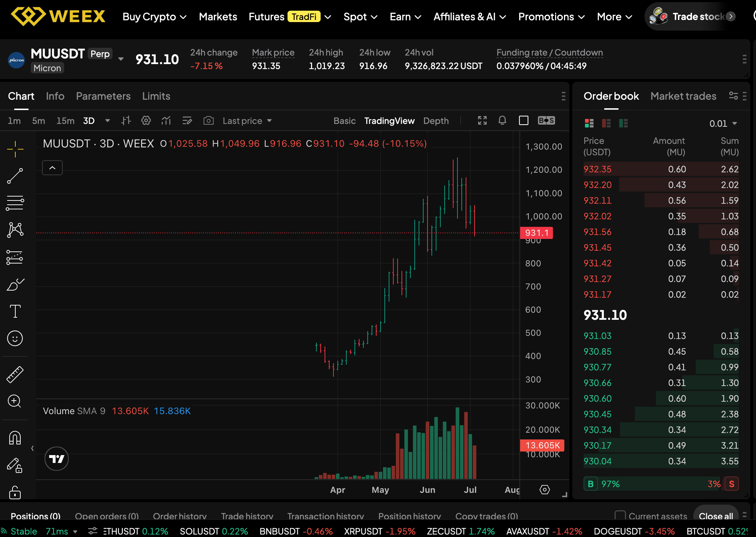Select the 5m timeframe
The width and height of the screenshot is (756, 537).
tap(38, 121)
